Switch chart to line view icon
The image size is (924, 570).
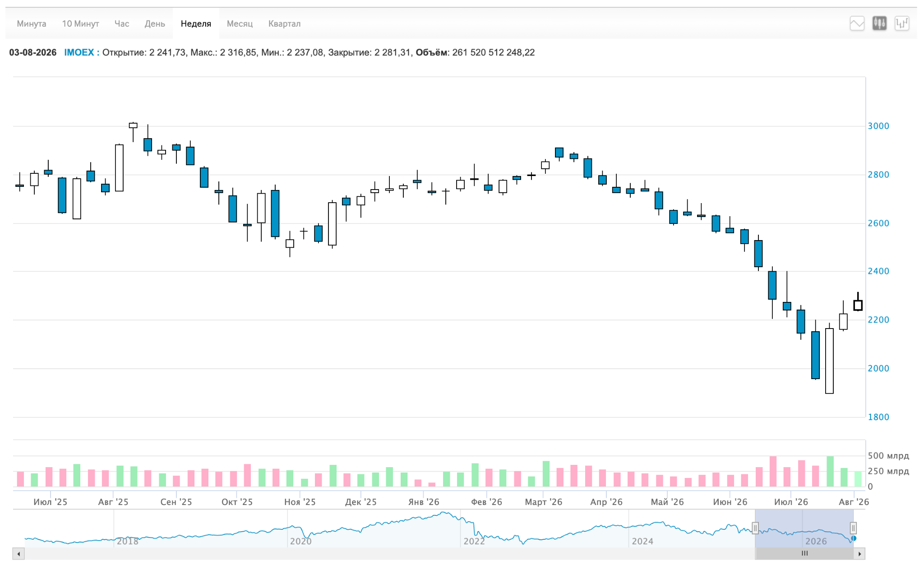tap(857, 23)
